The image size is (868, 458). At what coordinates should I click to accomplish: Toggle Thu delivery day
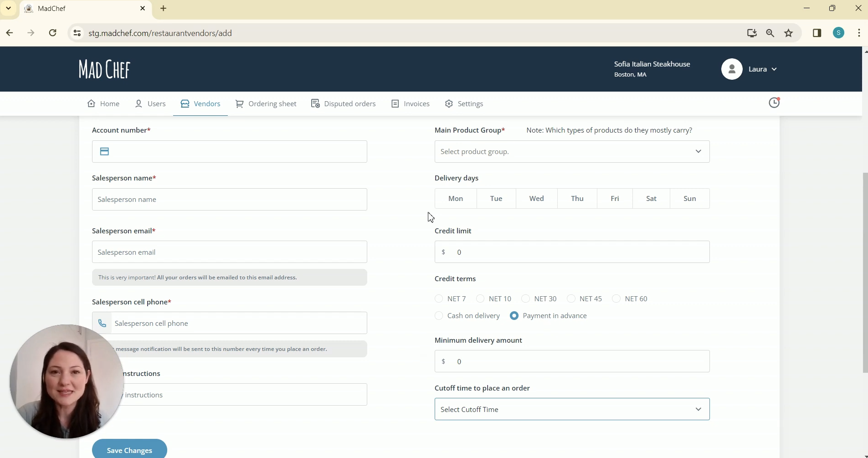578,199
